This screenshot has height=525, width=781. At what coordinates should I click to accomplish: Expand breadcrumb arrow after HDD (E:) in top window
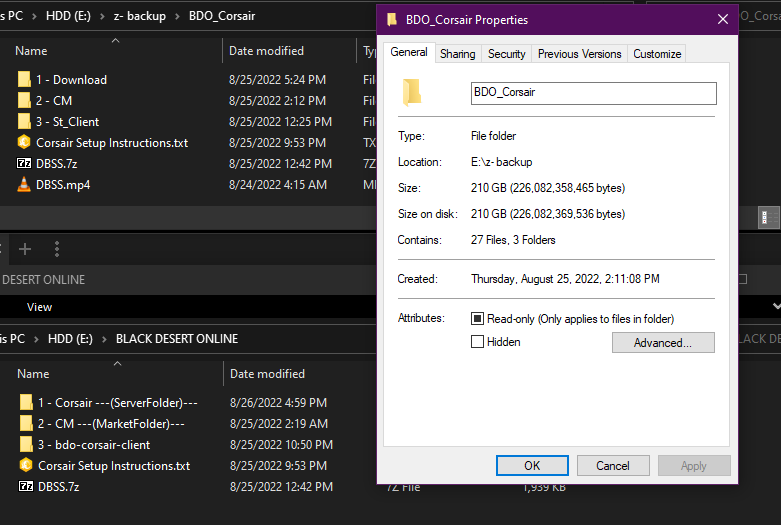102,16
